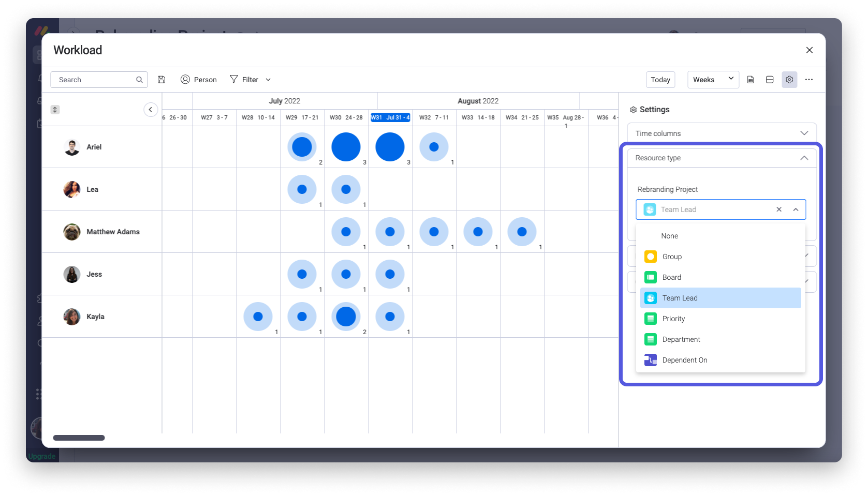Click the save view icon
Viewport: 868px width, 496px height.
coord(161,80)
